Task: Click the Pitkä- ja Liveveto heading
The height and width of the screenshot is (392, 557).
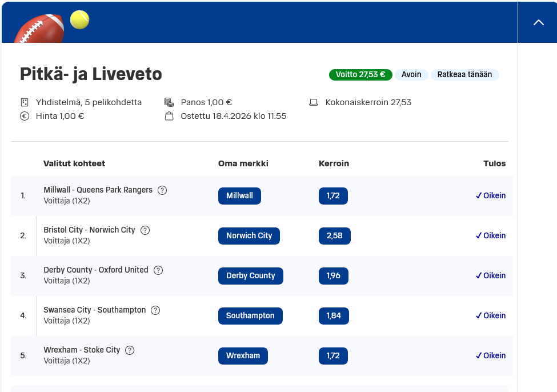Action: pos(91,75)
